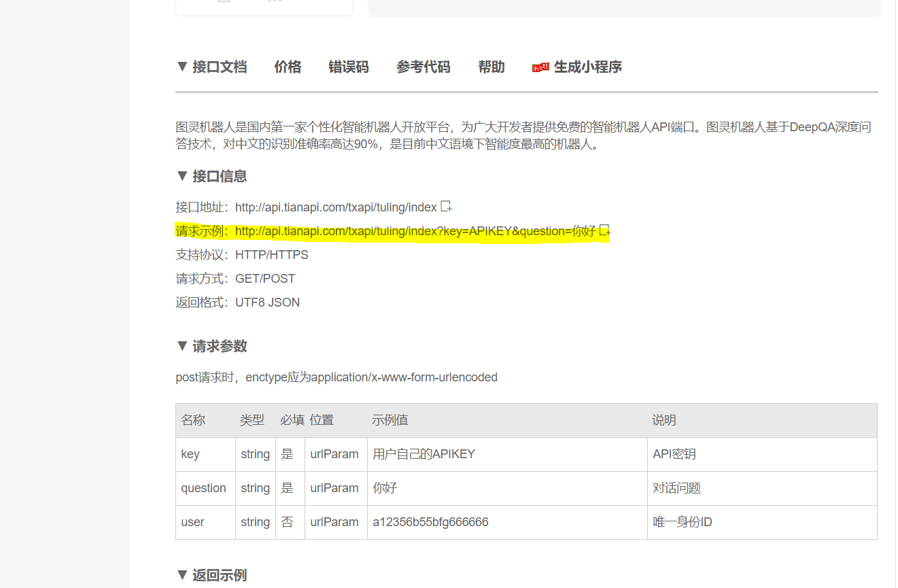Select the question parameter name cell
Image resolution: width=898 pixels, height=588 pixels.
click(205, 488)
